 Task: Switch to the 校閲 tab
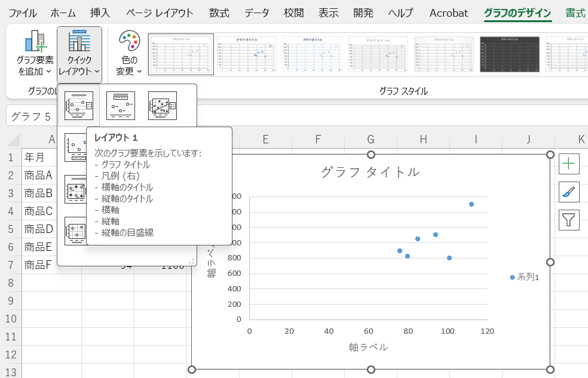pyautogui.click(x=293, y=14)
